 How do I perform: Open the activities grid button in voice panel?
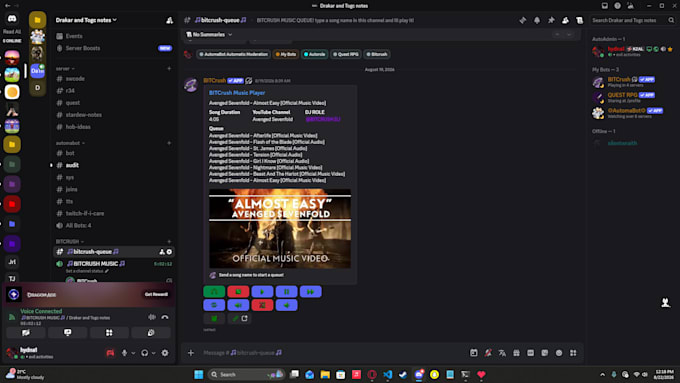[x=109, y=333]
